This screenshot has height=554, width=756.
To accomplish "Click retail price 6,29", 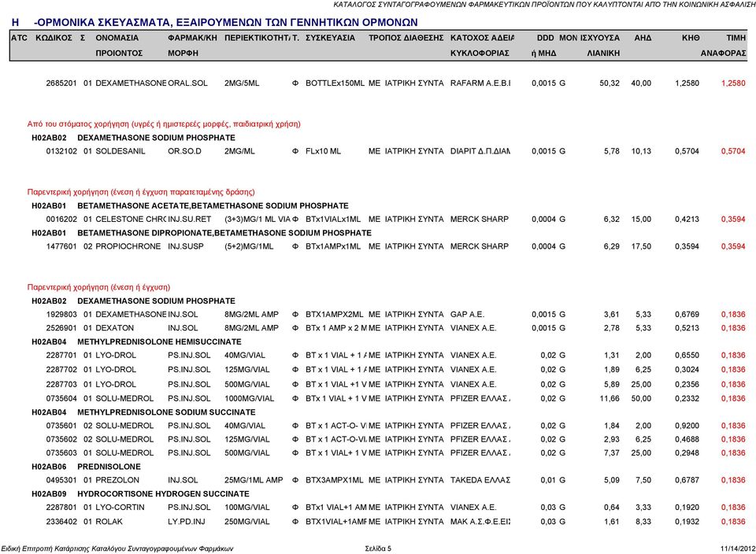I will (x=611, y=246).
